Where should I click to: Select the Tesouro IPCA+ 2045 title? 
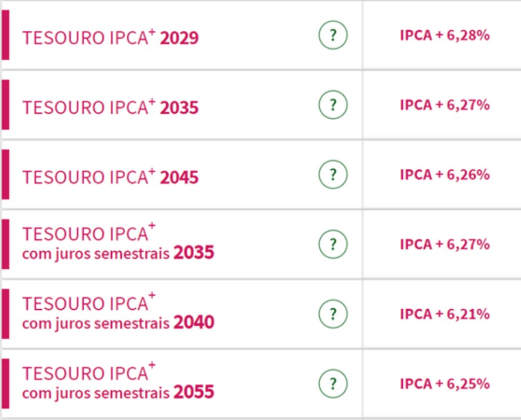[x=110, y=176]
